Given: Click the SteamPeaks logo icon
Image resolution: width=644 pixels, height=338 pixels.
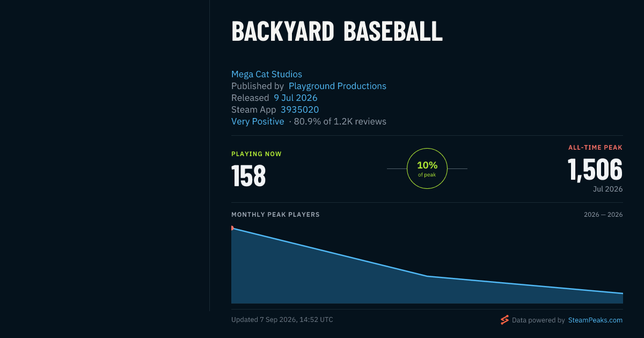Looking at the screenshot, I should click(x=504, y=320).
